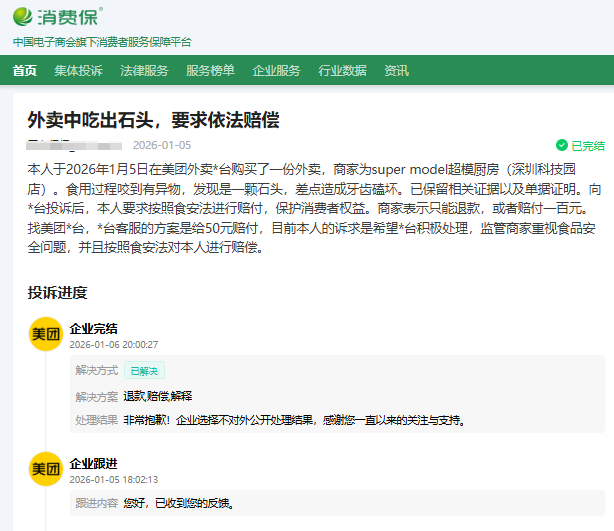Click the green checkmark icon beside 已完结
614x531 pixels.
coord(561,145)
